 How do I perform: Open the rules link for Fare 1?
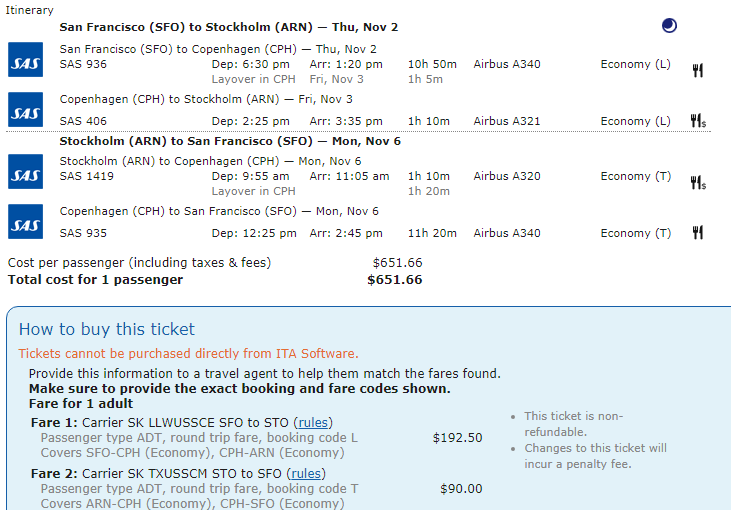[313, 423]
